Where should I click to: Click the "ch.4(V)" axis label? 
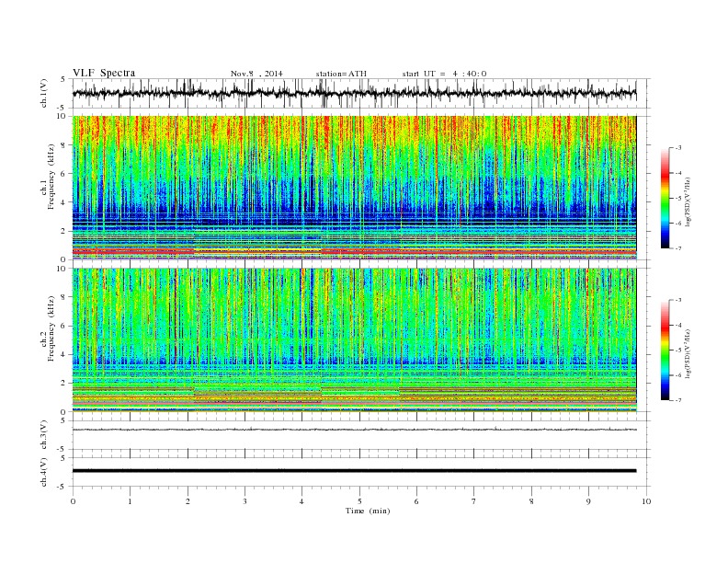click(x=44, y=472)
